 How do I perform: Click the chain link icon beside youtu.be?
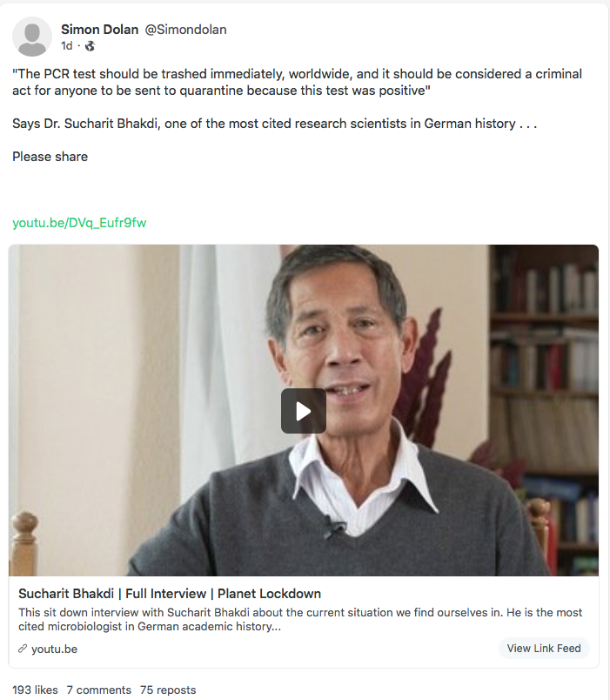click(23, 649)
